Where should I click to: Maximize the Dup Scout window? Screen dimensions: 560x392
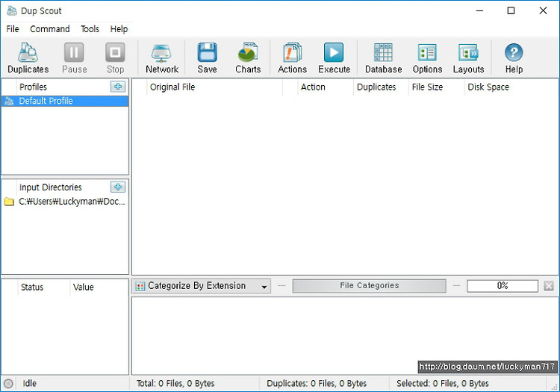511,10
